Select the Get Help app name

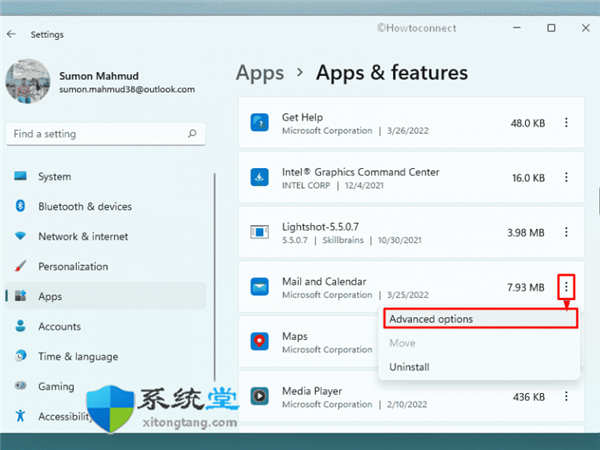pyautogui.click(x=302, y=117)
